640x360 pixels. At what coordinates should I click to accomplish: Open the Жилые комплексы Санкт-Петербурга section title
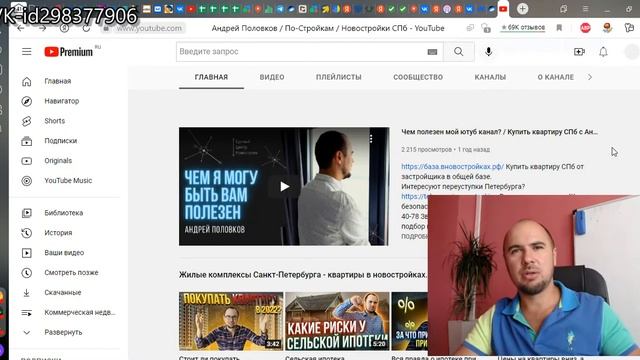[x=303, y=275]
